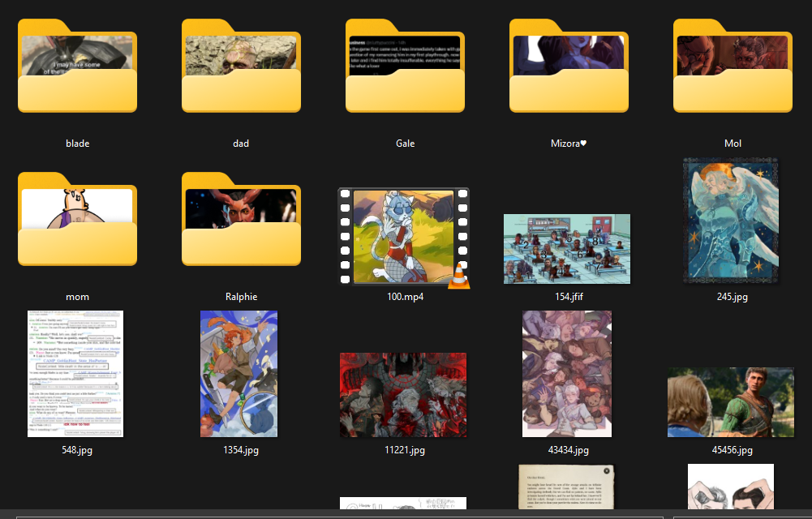The height and width of the screenshot is (519, 812).
Task: Click the file name '43434.jpg'
Action: tap(569, 449)
